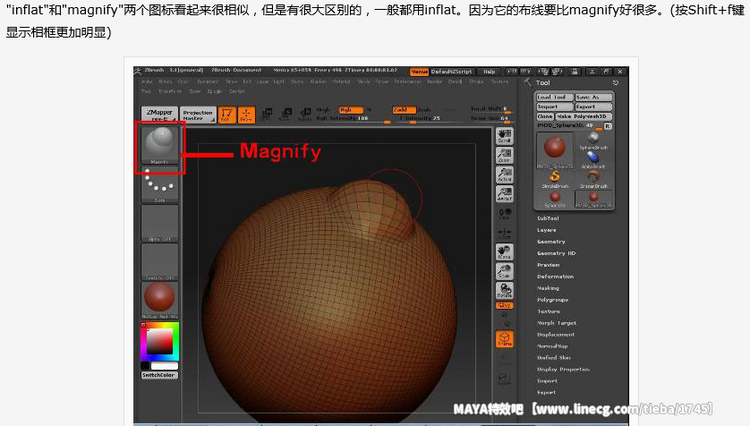Expand the Polygroups section
Image resolution: width=750 pixels, height=426 pixels.
tap(553, 300)
